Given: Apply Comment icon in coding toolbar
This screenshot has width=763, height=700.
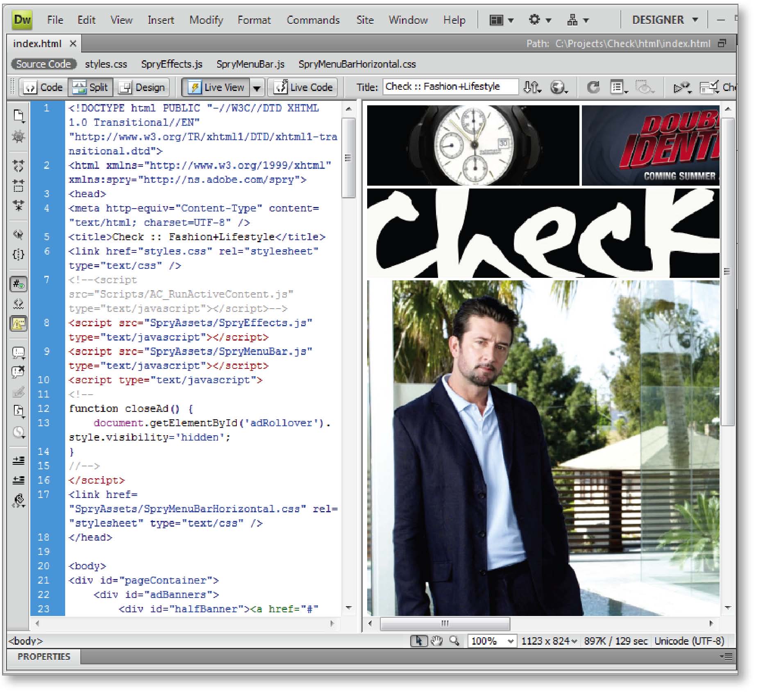Looking at the screenshot, I should (x=18, y=353).
